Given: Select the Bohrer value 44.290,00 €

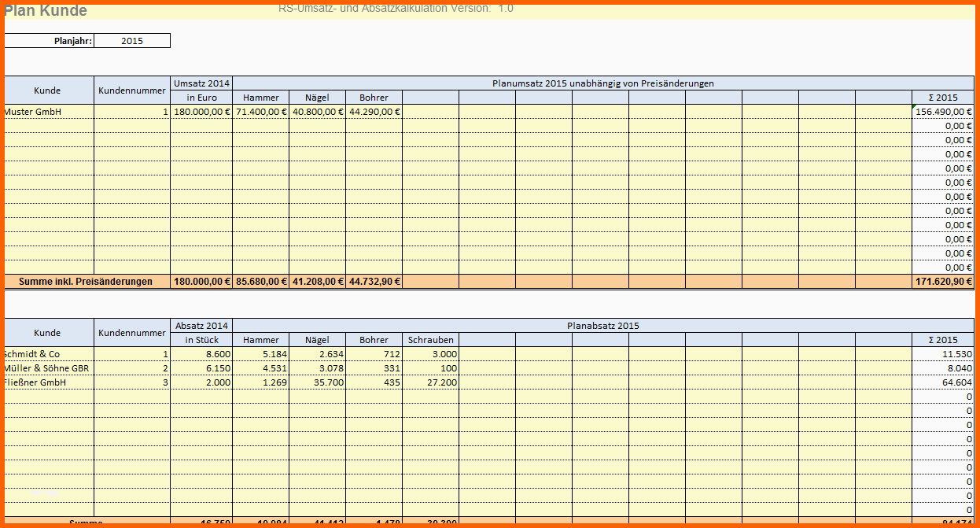Looking at the screenshot, I should [374, 112].
